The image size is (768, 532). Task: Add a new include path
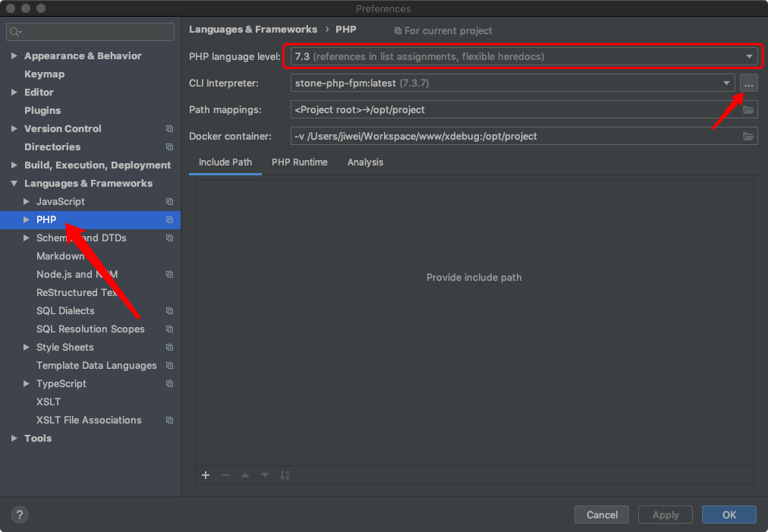205,475
